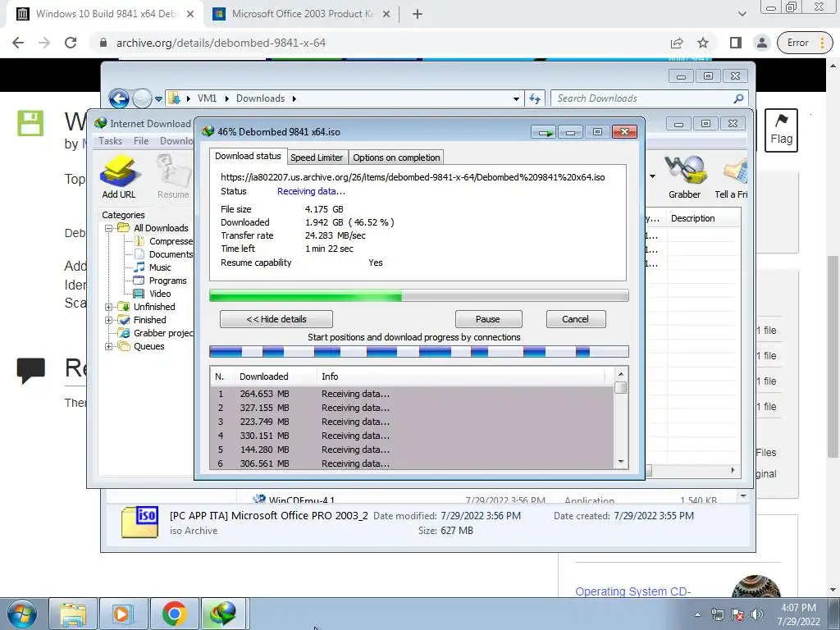Click the Explorer refresh button
The height and width of the screenshot is (630, 840).
[x=535, y=98]
